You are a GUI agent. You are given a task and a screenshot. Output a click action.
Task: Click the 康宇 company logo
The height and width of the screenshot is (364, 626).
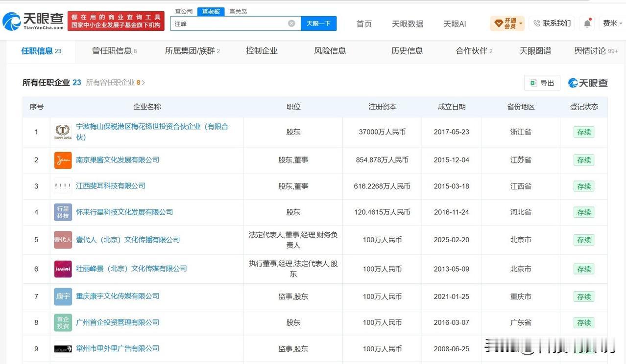(x=63, y=296)
